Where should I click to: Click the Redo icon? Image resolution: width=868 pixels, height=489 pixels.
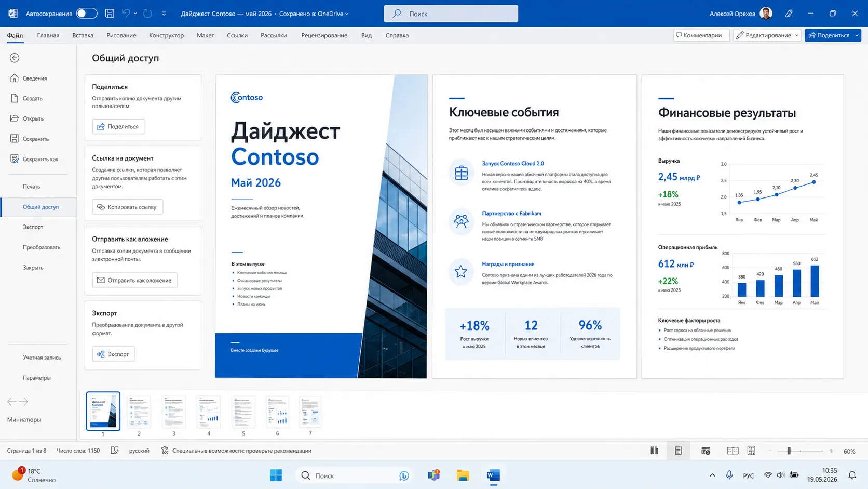click(148, 14)
